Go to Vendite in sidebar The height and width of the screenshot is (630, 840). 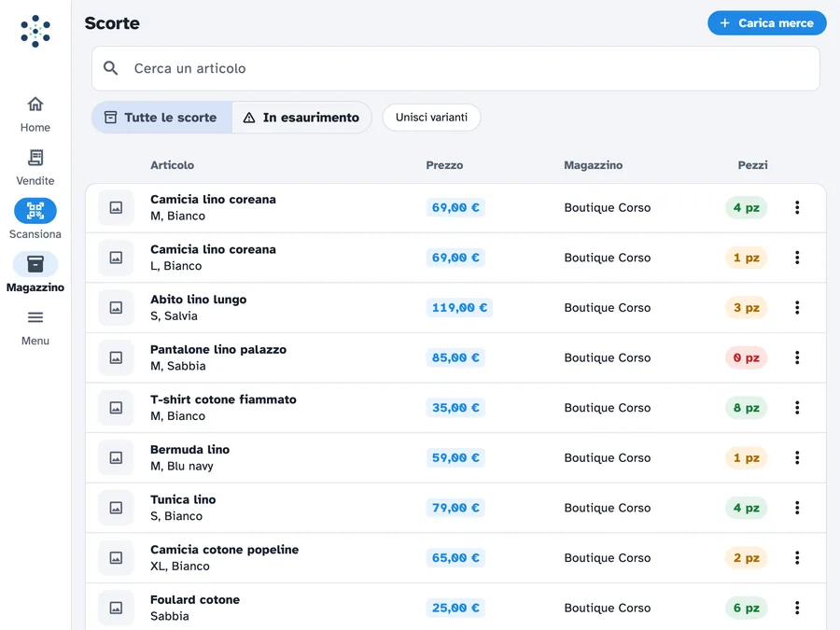(35, 167)
